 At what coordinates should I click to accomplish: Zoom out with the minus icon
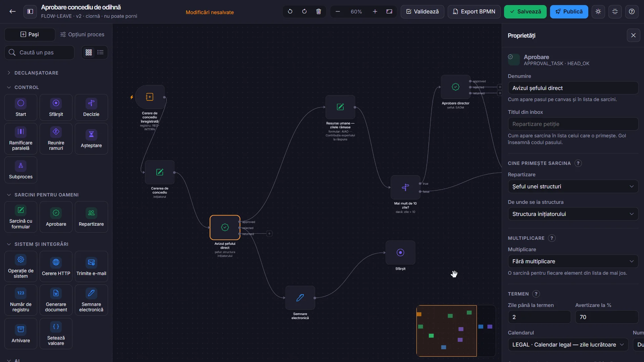(338, 11)
